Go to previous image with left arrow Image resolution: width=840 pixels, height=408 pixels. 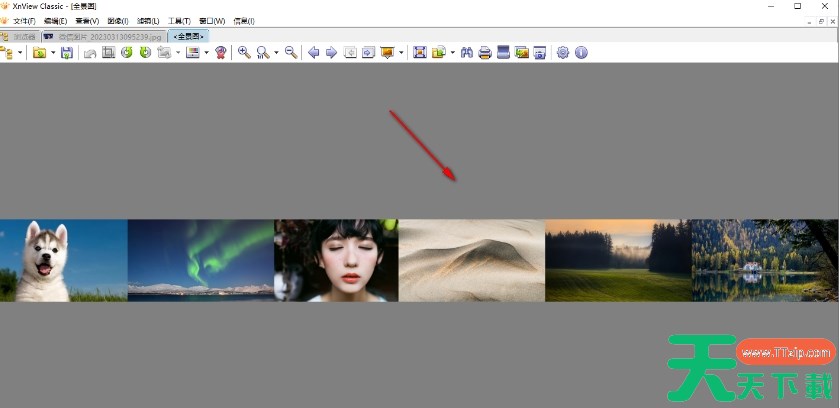click(x=314, y=52)
